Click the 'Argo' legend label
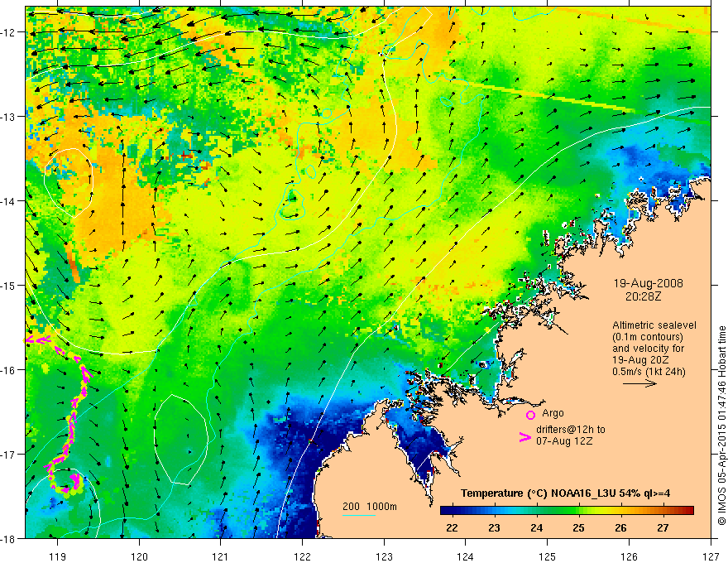Screen dimensions: 728x563 553,413
